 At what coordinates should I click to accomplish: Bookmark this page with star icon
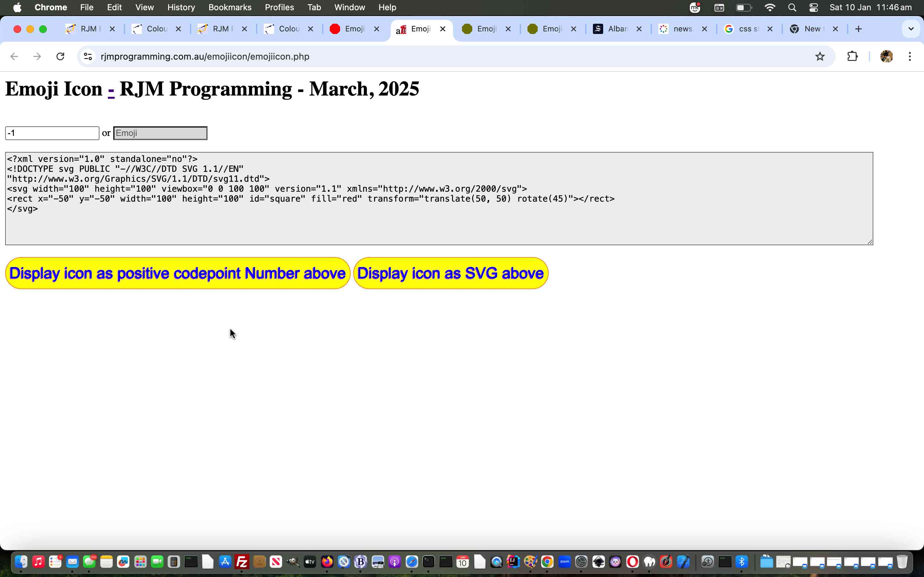click(x=820, y=56)
